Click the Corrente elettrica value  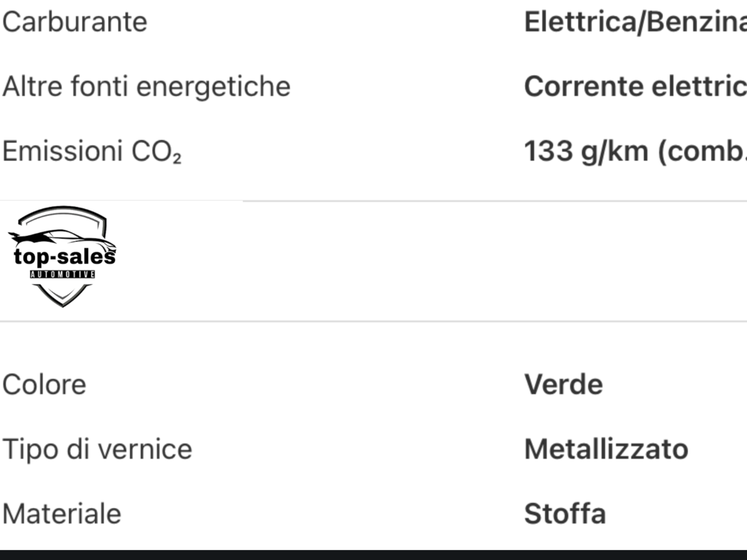635,87
